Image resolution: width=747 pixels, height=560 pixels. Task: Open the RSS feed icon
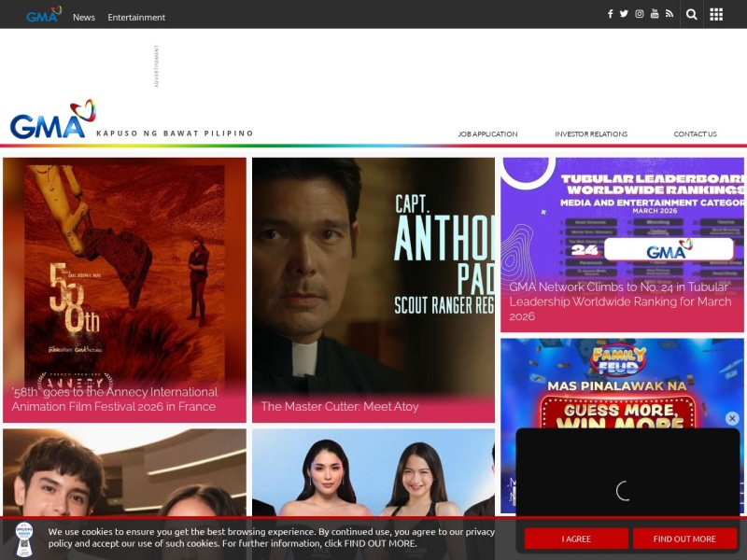tap(669, 14)
